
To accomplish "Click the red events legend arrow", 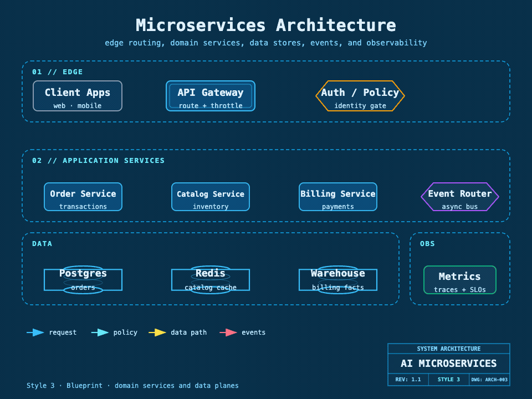I will 228,332.
